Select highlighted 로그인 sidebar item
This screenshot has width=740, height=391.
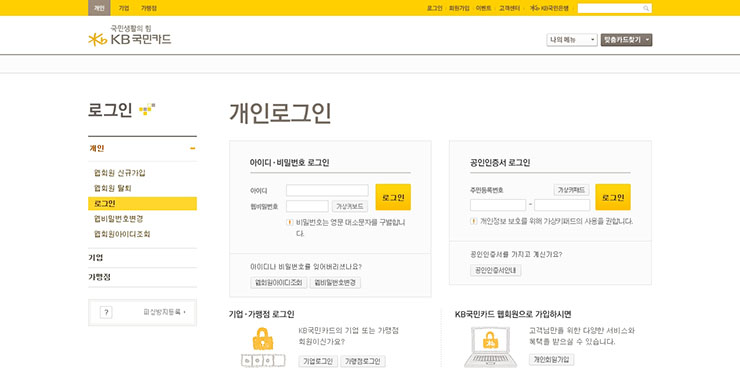tap(143, 204)
